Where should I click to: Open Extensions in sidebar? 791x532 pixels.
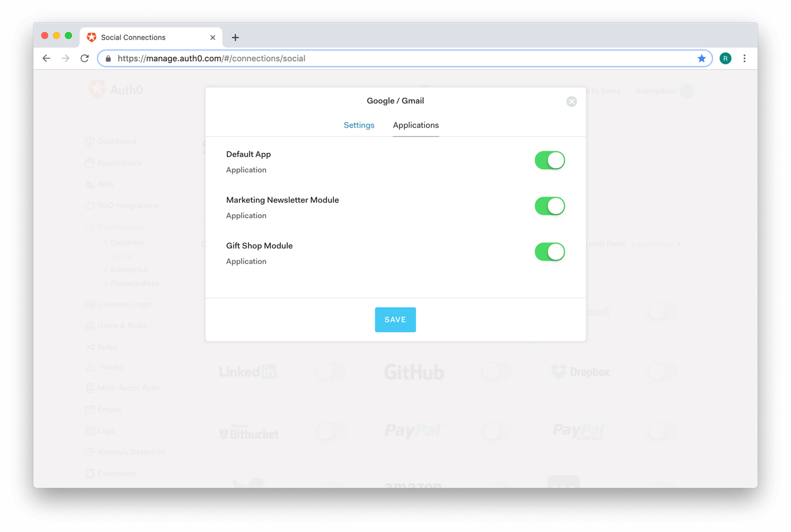111,473
